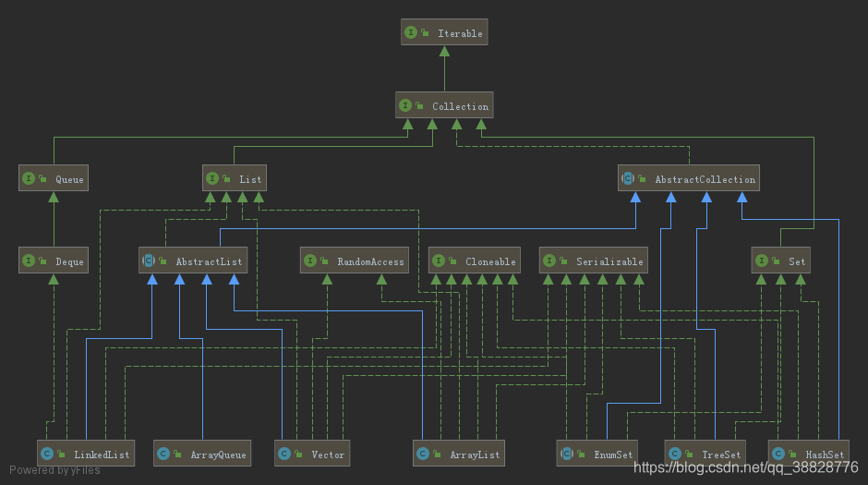Click the public lock icon on Queue

(x=42, y=178)
